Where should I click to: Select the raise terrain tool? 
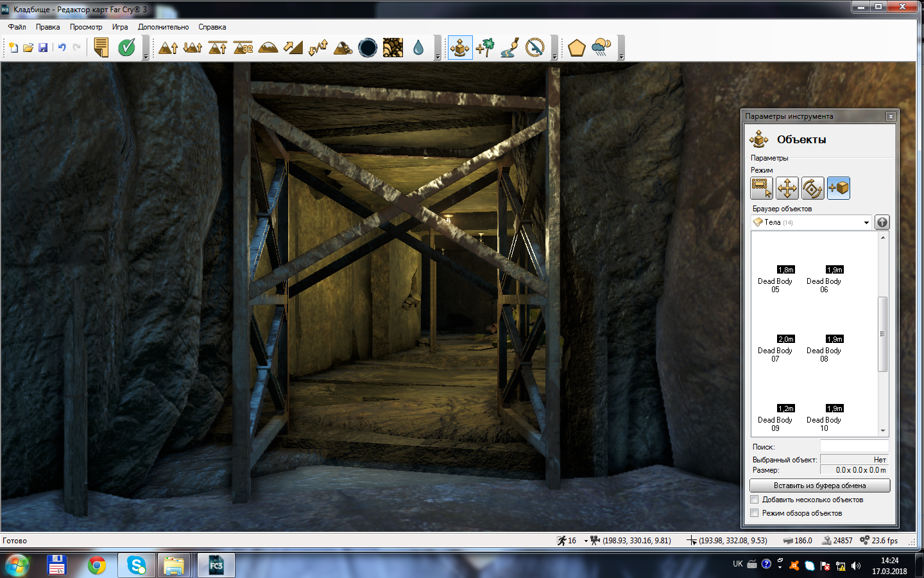pyautogui.click(x=168, y=48)
